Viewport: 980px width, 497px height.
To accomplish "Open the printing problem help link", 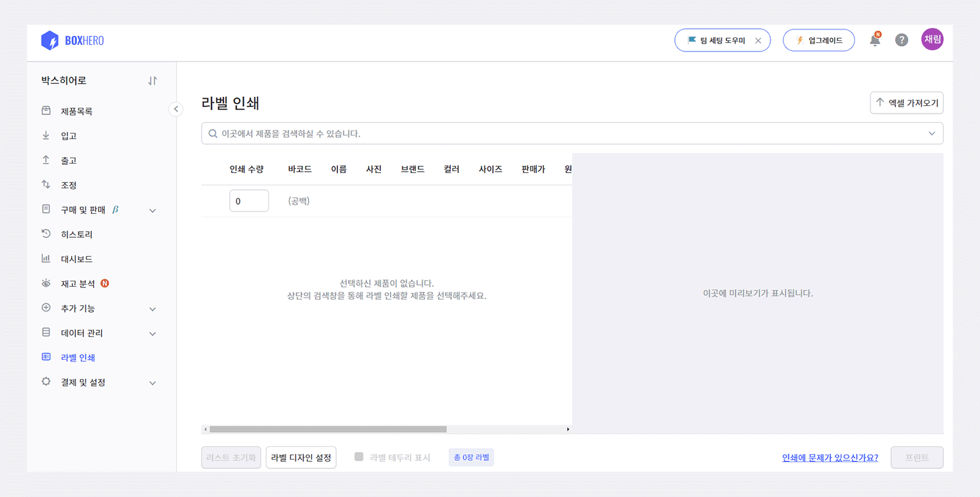I will [830, 458].
